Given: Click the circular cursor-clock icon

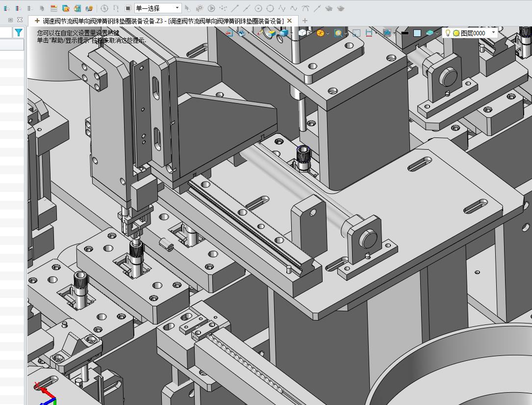Looking at the screenshot, I should pyautogui.click(x=104, y=8).
